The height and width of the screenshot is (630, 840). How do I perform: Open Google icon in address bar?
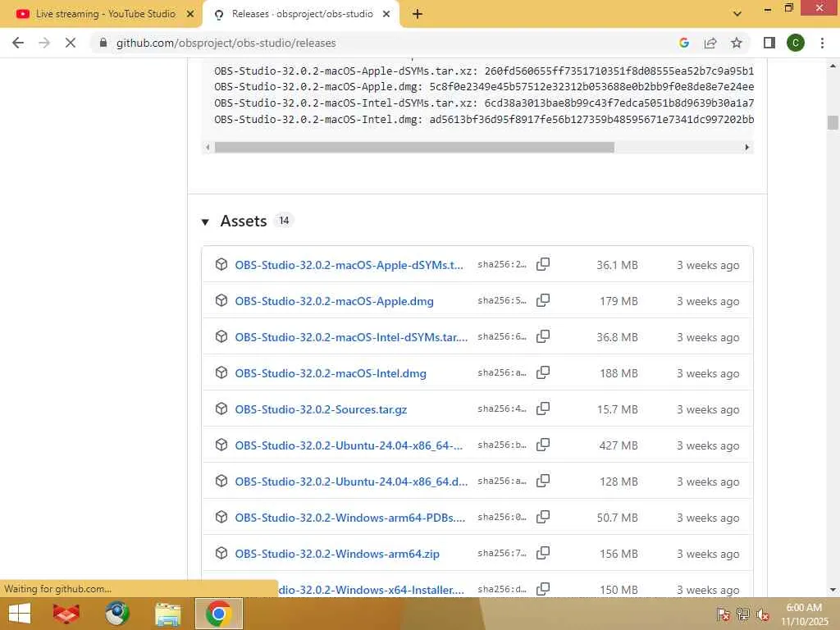coord(684,43)
